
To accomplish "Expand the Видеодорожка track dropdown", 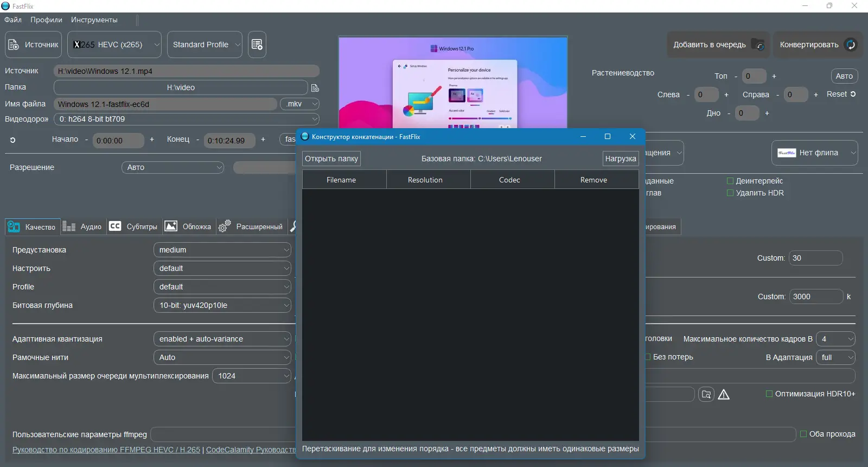I will (187, 119).
